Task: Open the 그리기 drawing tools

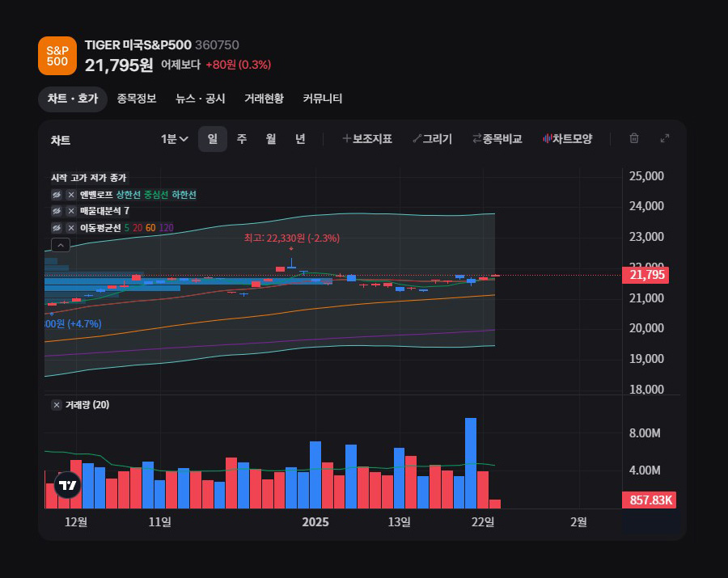Action: [432, 139]
